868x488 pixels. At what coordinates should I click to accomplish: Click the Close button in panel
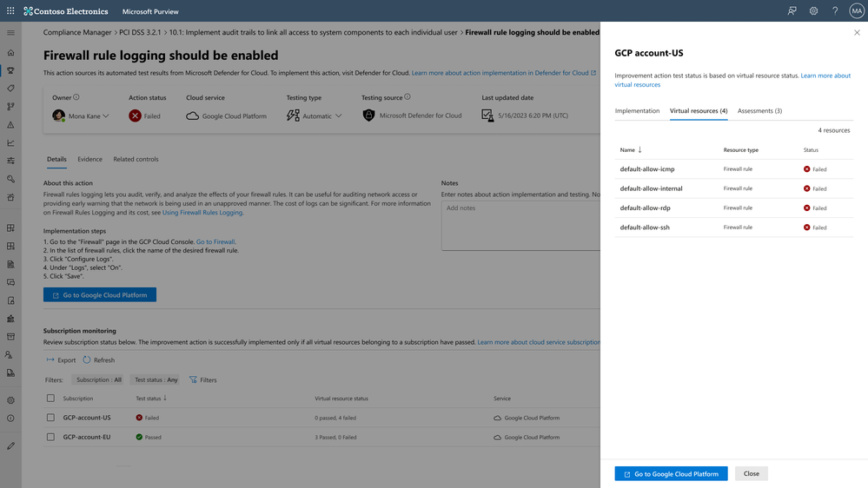tap(752, 473)
